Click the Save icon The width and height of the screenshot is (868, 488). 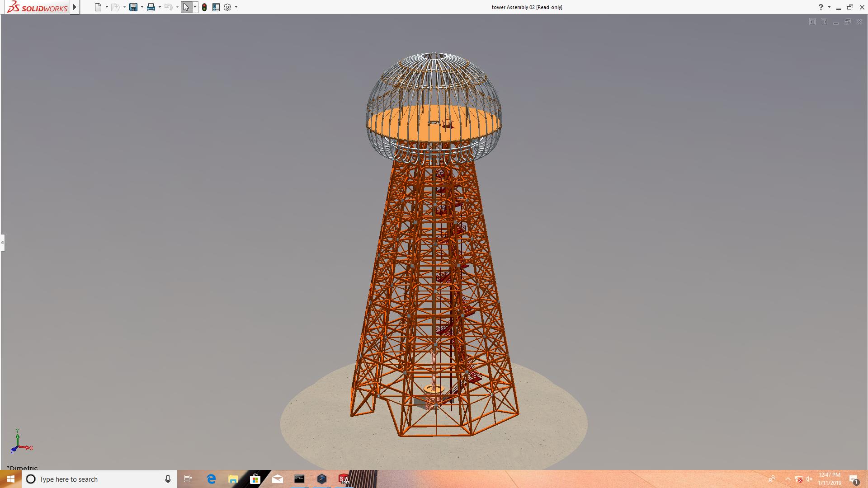click(133, 7)
